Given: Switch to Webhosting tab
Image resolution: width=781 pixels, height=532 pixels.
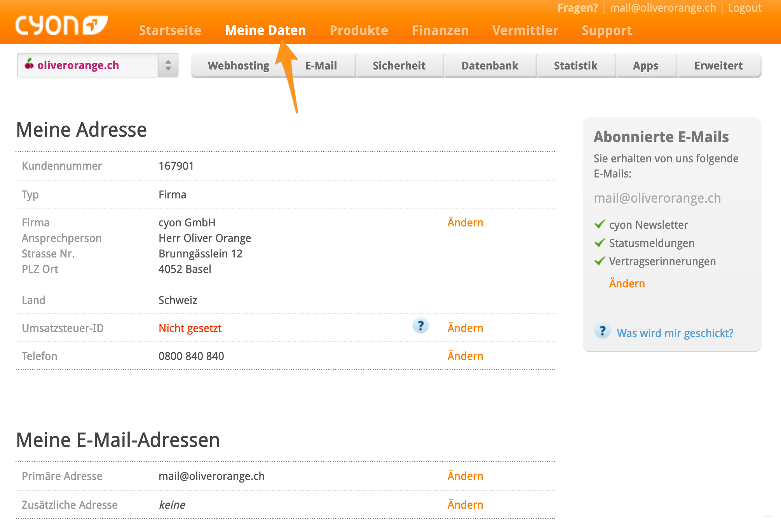Looking at the screenshot, I should tap(239, 66).
